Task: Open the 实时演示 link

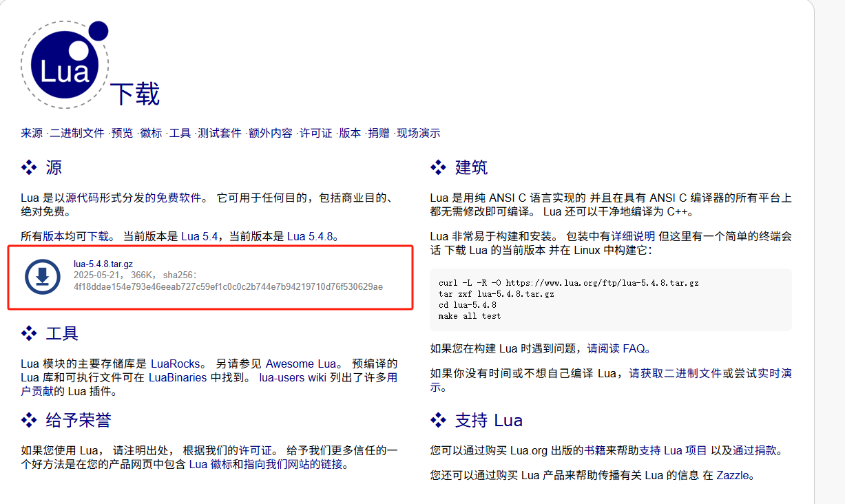Action: point(773,372)
